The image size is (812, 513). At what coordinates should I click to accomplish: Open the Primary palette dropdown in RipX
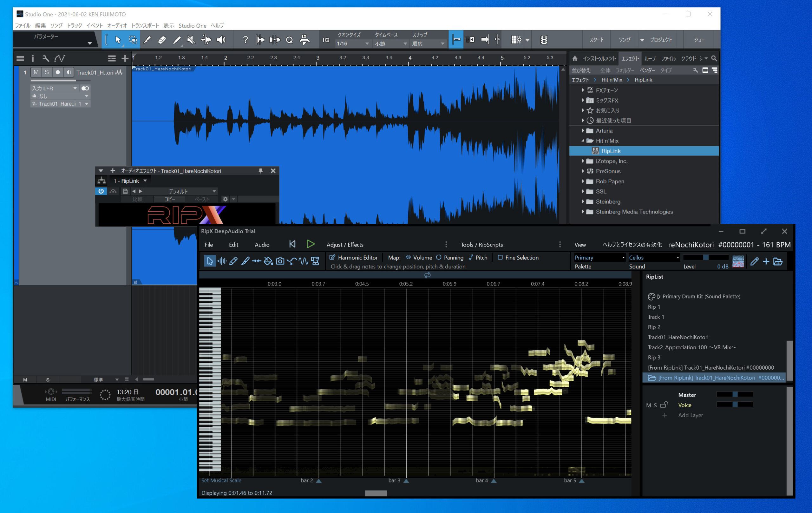[x=599, y=257]
